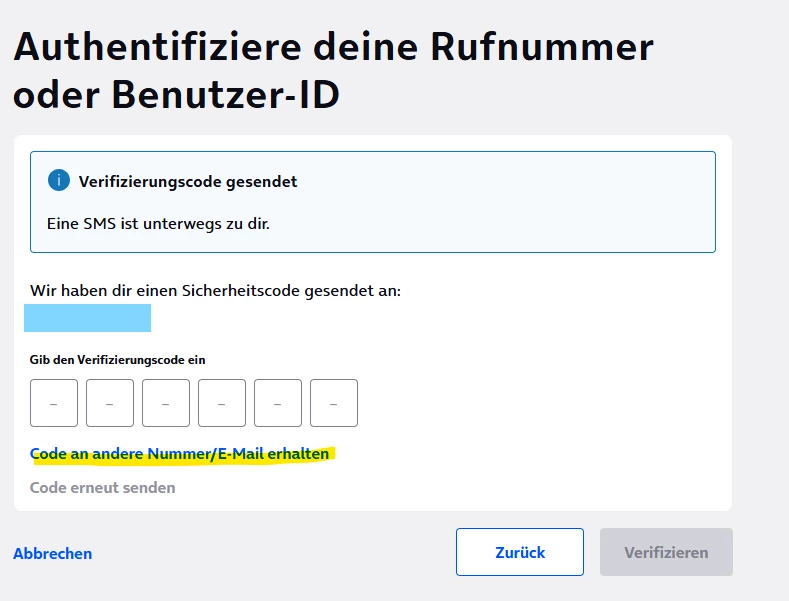Image resolution: width=789 pixels, height=601 pixels.
Task: Click 'Code erneut senden' link
Action: coord(103,488)
